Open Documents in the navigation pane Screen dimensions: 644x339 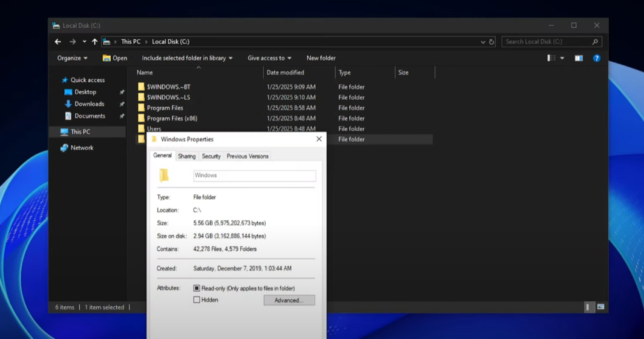85,116
